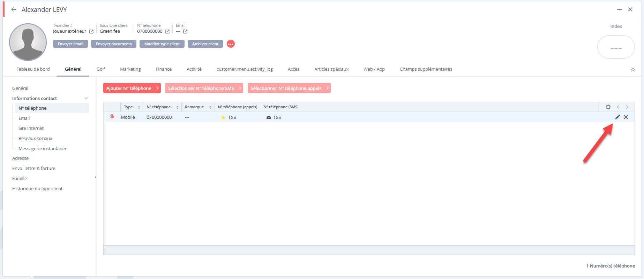Delete the Mobile phone number row
644x279 pixels.
point(626,117)
